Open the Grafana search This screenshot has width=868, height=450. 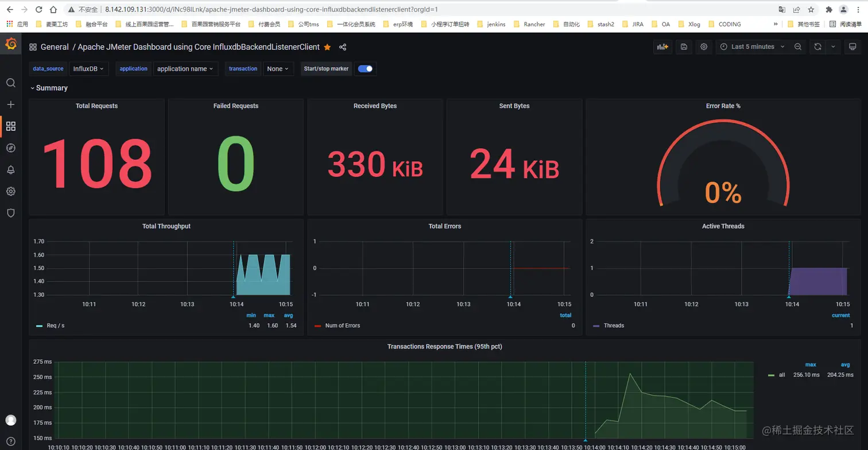click(10, 83)
